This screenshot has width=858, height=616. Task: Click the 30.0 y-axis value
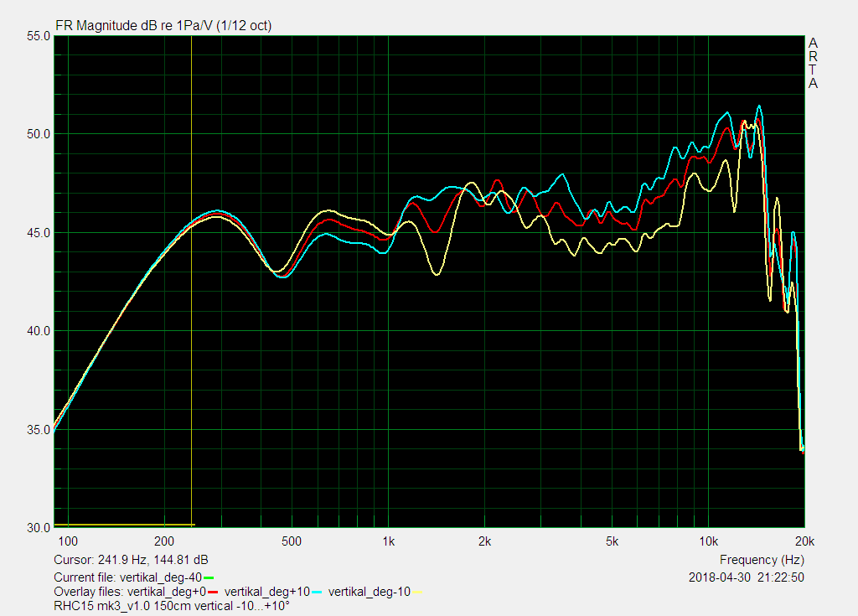[39, 528]
